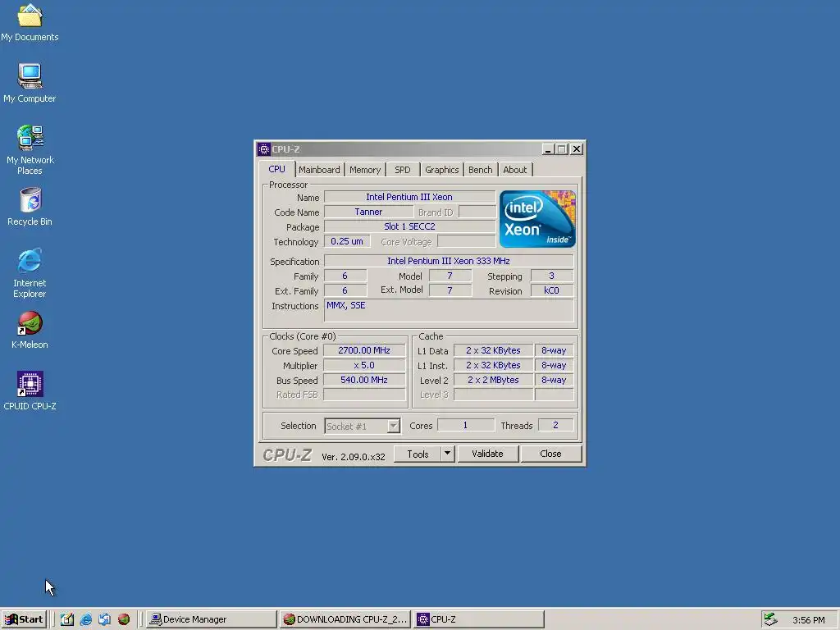Click the Validate button
This screenshot has height=630, width=840.
[x=487, y=454]
